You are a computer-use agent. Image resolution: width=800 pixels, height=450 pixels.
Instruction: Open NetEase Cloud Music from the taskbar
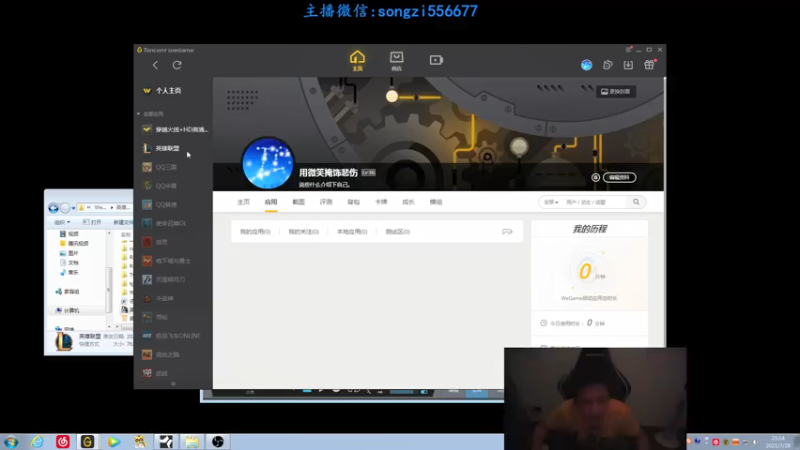(x=63, y=442)
